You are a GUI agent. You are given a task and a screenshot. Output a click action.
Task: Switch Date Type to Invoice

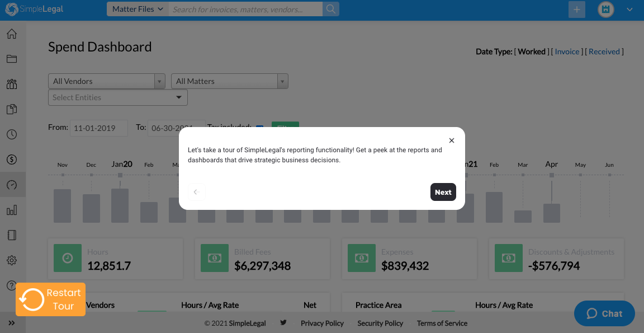pyautogui.click(x=567, y=51)
